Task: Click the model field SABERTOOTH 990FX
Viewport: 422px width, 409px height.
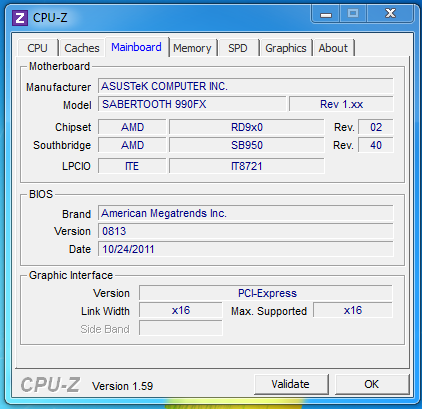Action: (192, 104)
